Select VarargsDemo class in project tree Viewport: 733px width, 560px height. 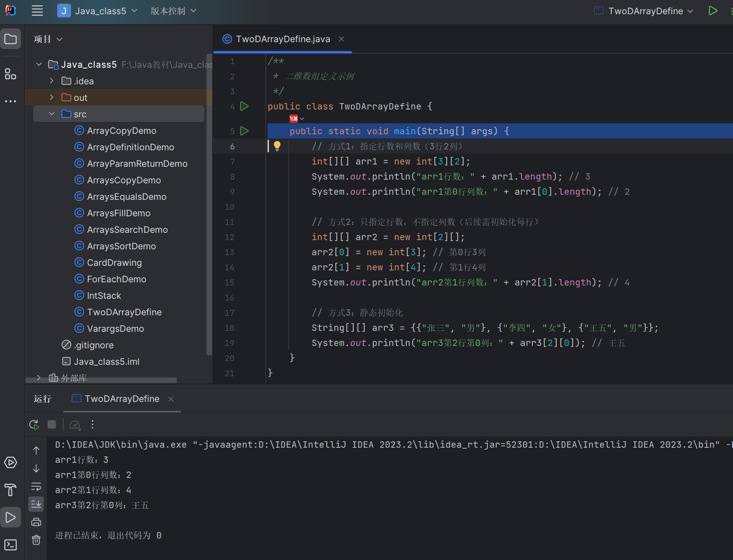point(115,329)
